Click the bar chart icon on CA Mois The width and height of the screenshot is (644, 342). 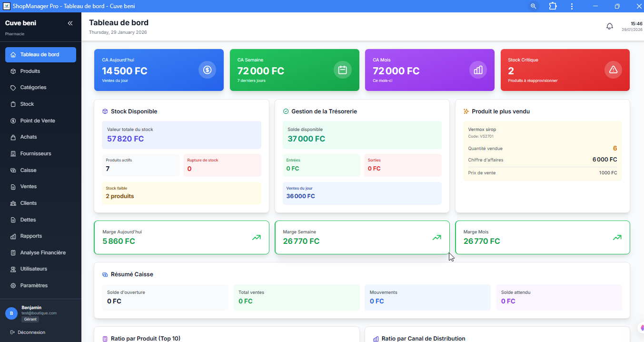[x=478, y=70]
